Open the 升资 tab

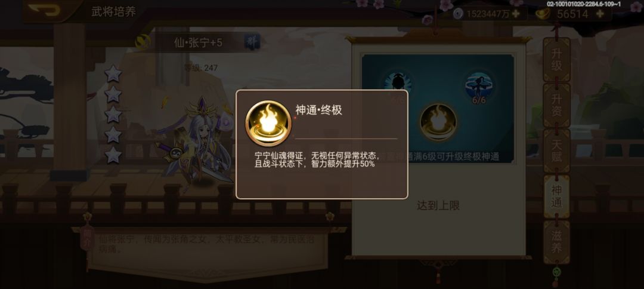click(556, 105)
